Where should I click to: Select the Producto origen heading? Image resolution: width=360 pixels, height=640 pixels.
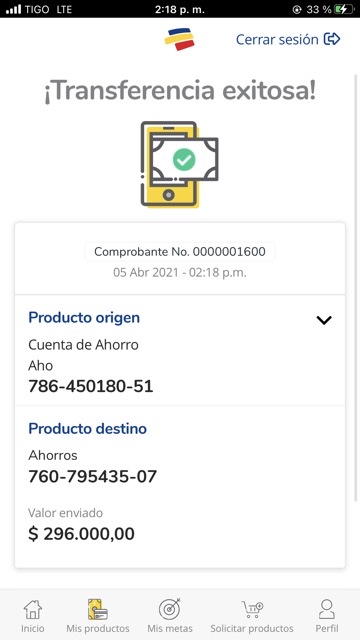click(84, 318)
